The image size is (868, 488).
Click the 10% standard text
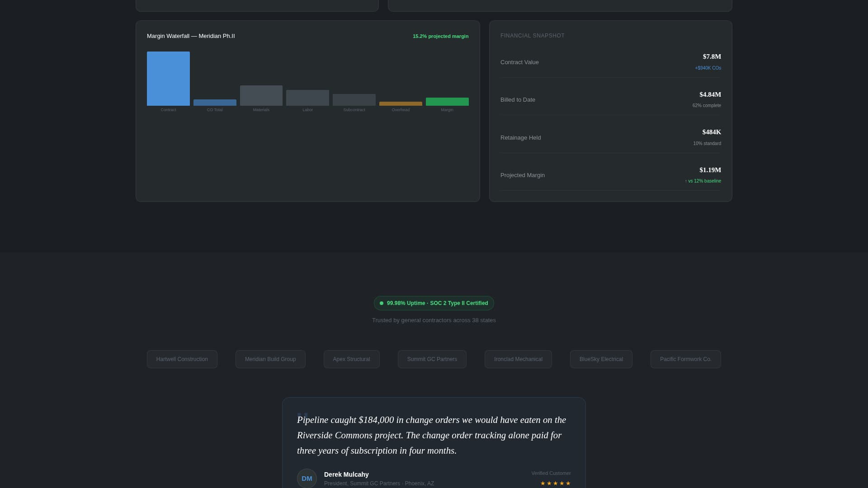(x=707, y=144)
